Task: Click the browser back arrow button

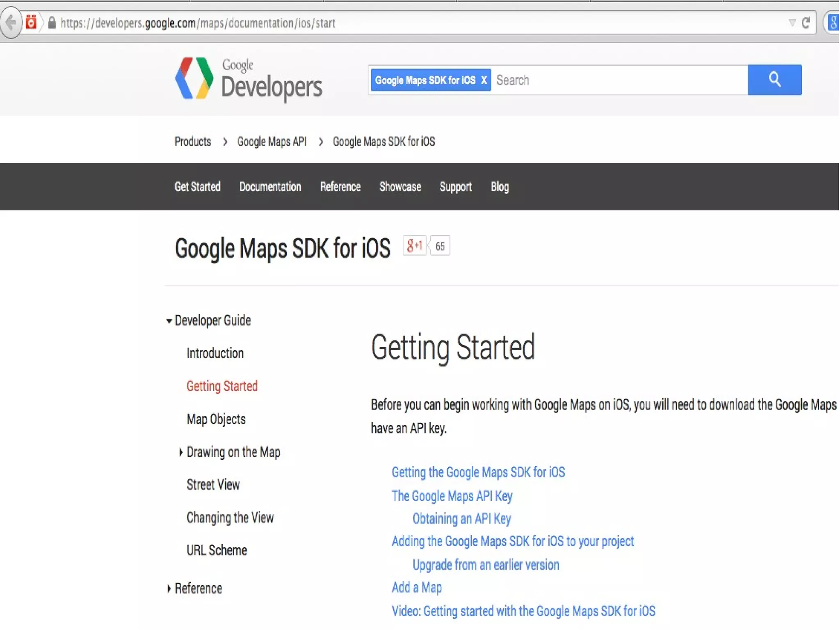Action: pos(11,22)
